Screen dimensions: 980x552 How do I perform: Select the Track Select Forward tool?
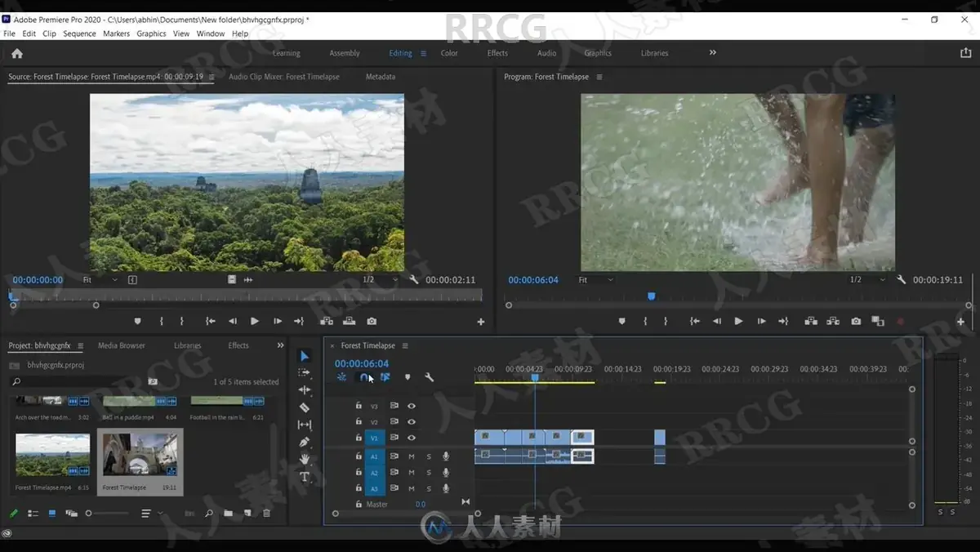point(305,372)
